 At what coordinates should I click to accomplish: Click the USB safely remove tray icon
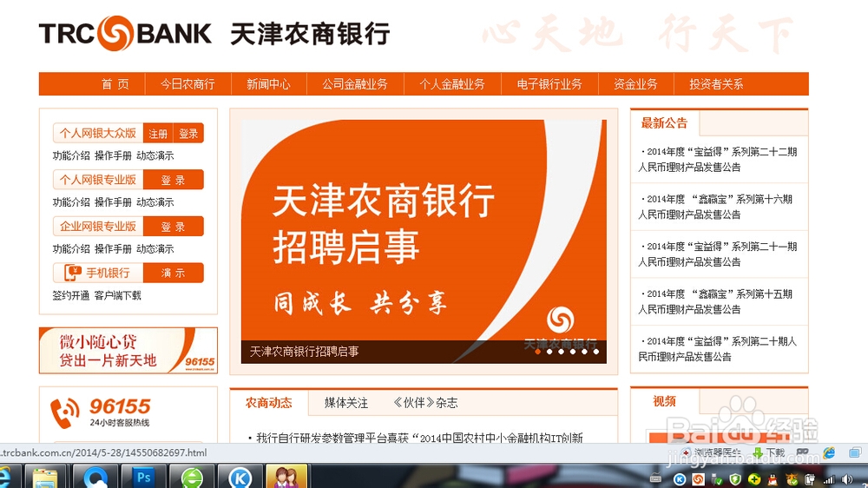(x=717, y=480)
